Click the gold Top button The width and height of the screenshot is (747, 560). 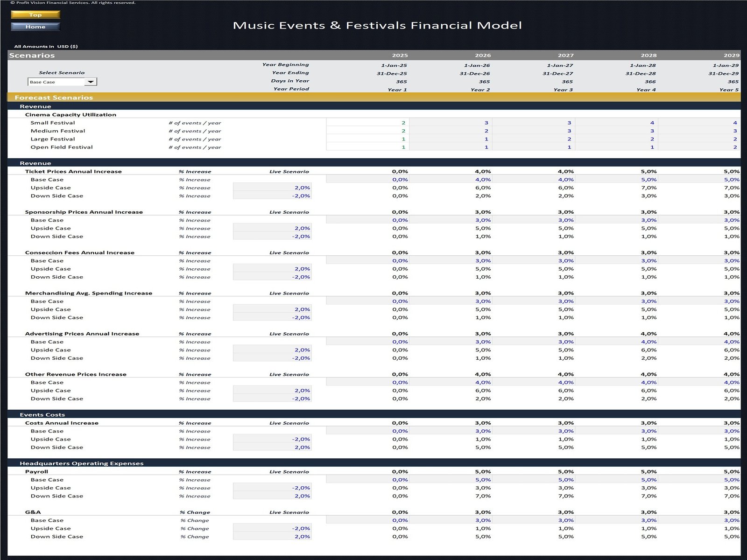[x=35, y=15]
